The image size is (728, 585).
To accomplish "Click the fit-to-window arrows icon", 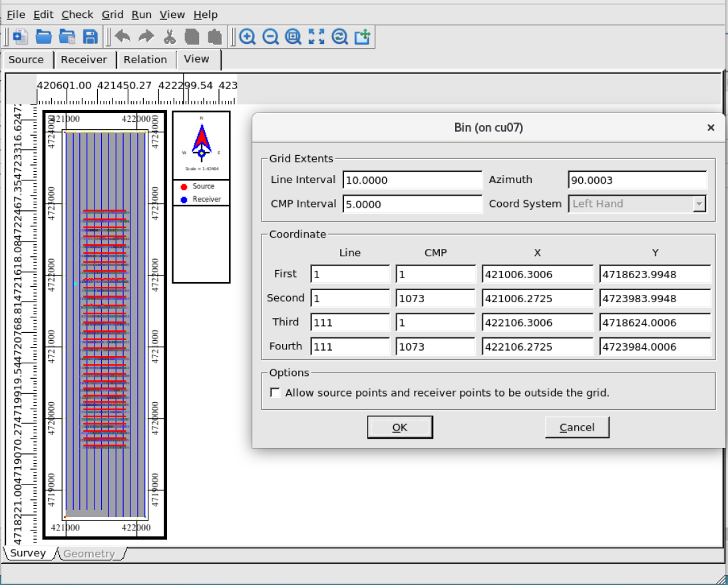I will point(317,37).
